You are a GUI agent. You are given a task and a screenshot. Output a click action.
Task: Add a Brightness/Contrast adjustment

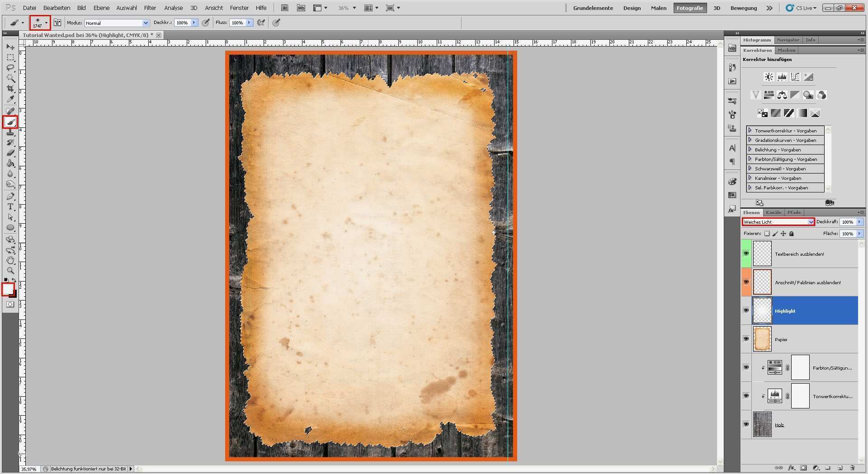tap(769, 77)
